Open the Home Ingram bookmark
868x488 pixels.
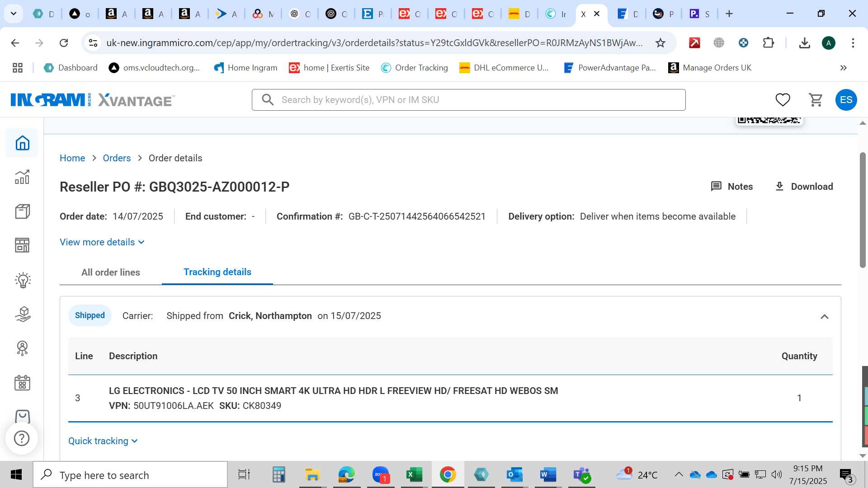(x=245, y=68)
